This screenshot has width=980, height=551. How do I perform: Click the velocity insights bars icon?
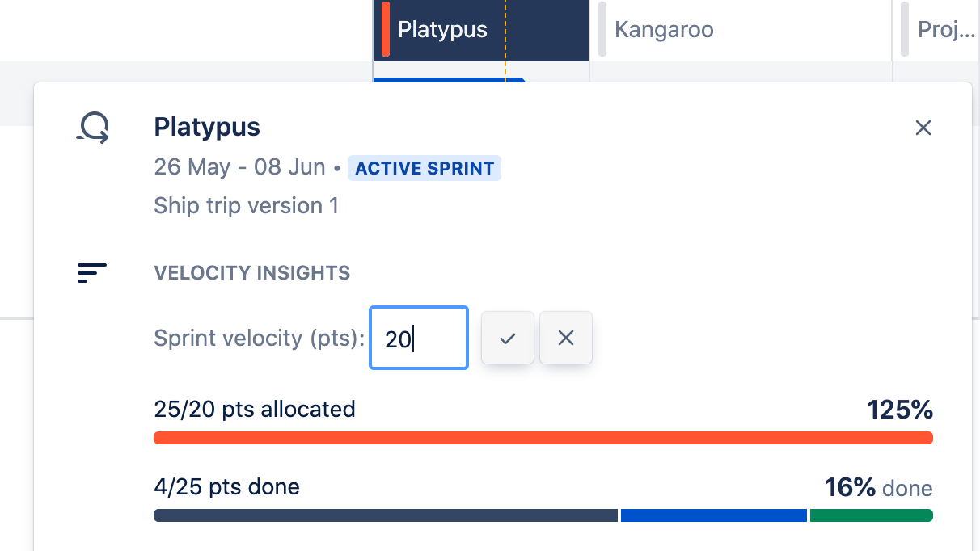point(92,273)
